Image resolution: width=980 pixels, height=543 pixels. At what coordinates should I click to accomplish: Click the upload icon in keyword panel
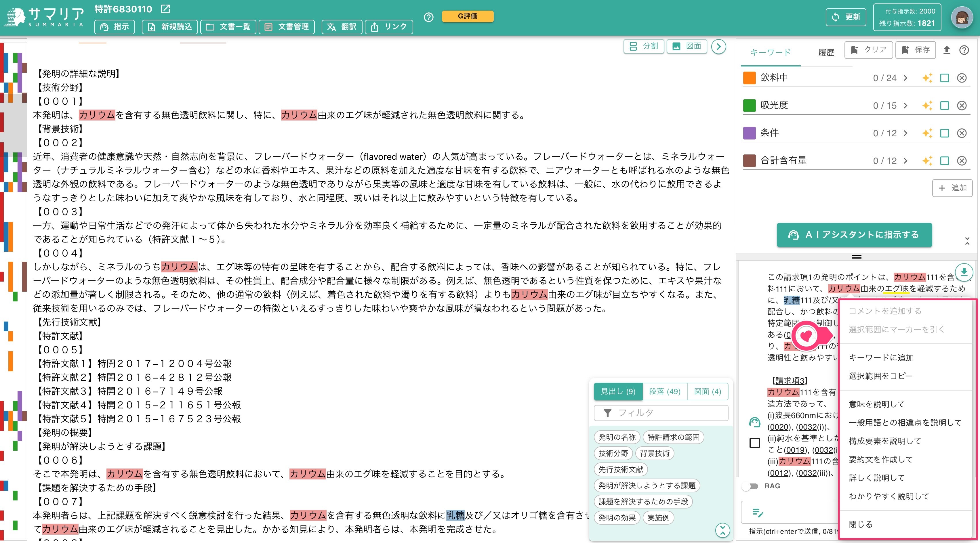tap(947, 50)
